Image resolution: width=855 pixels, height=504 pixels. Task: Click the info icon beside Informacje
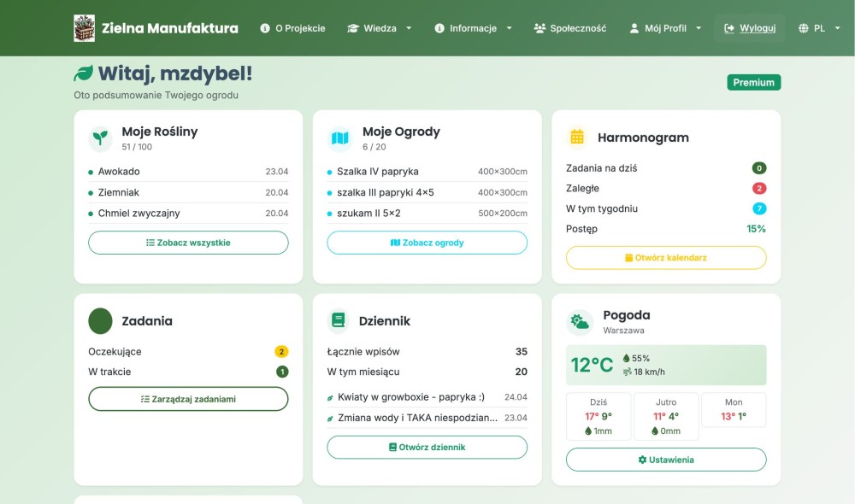point(439,28)
